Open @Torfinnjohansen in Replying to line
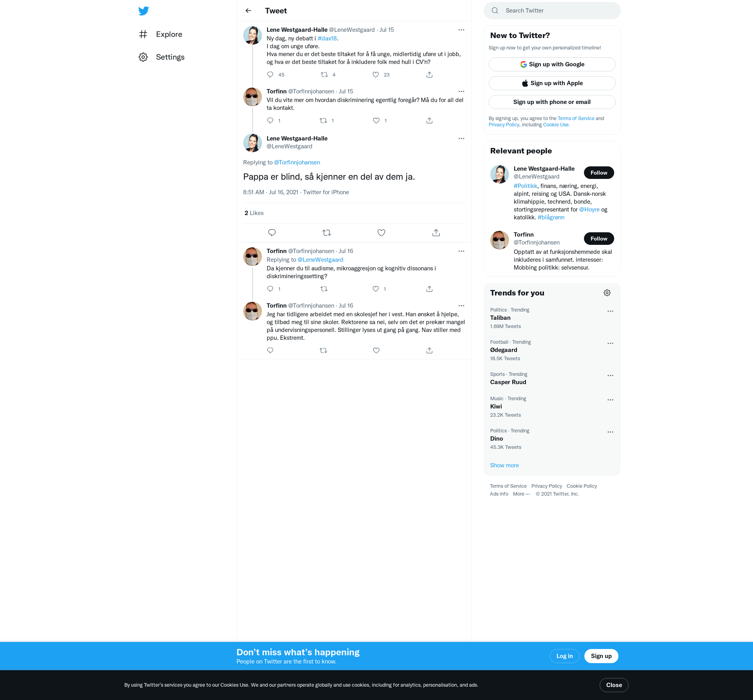The width and height of the screenshot is (753, 700). [x=297, y=162]
